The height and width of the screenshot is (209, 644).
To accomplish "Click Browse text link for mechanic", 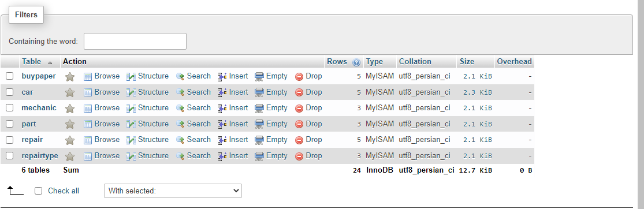I will click(107, 107).
